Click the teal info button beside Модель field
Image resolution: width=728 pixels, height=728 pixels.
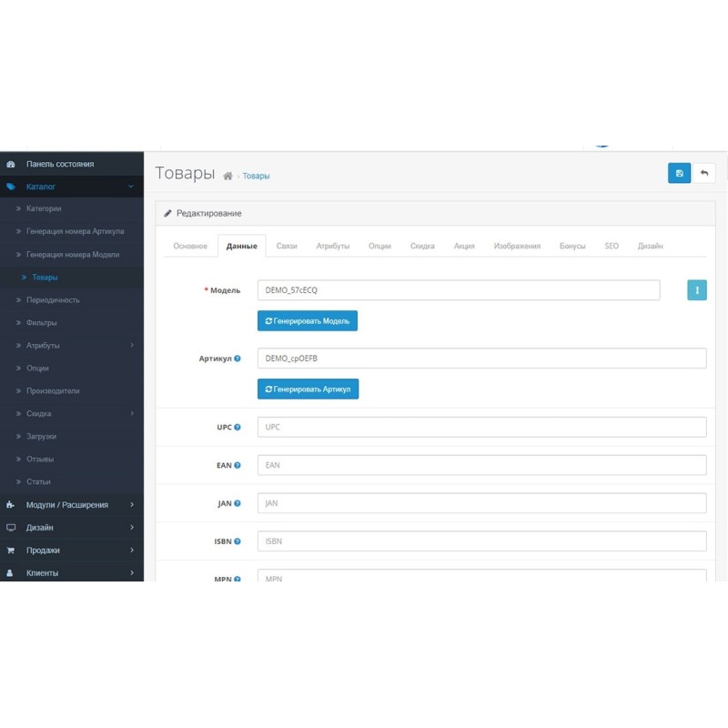click(x=695, y=289)
